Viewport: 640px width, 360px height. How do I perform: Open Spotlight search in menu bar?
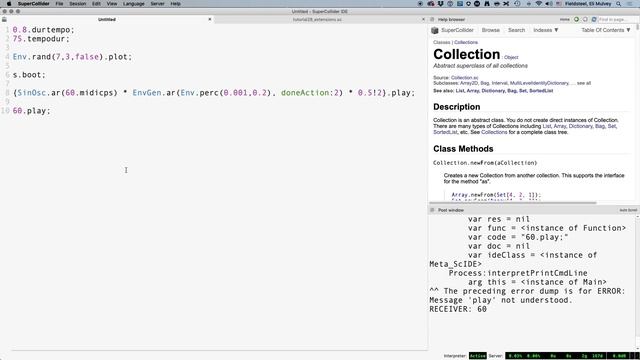pos(619,4)
